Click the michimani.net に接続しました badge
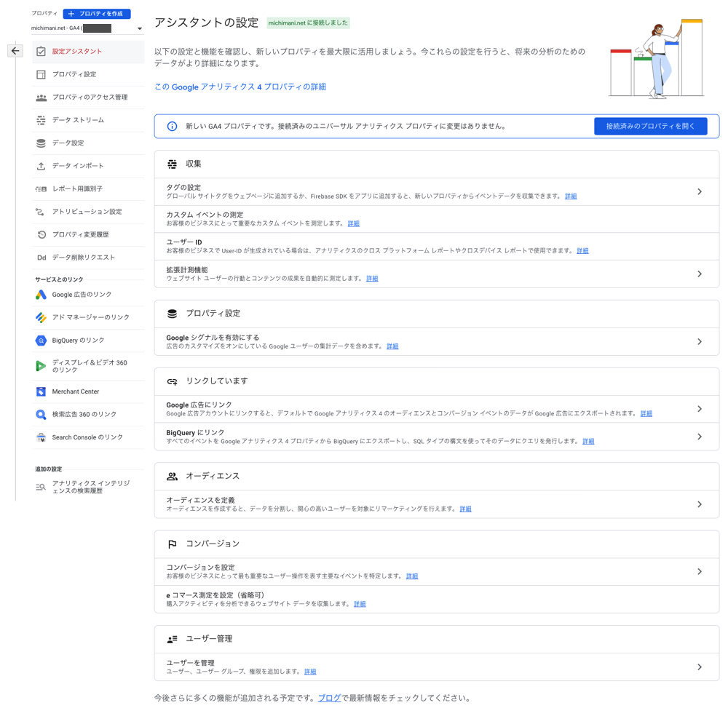The image size is (728, 708). pos(309,23)
